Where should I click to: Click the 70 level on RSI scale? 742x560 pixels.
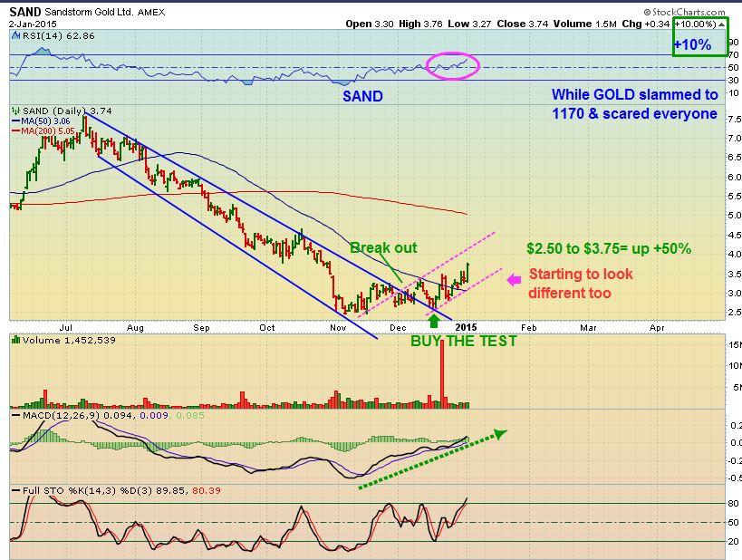[x=733, y=55]
